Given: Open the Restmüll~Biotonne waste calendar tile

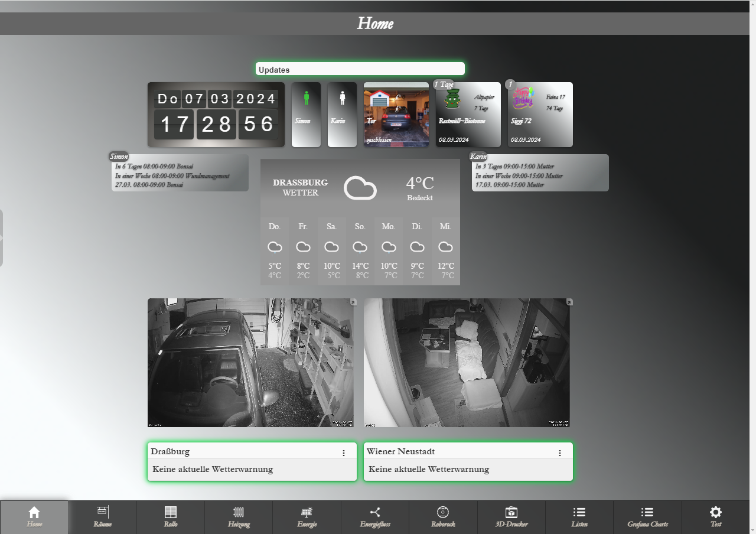Looking at the screenshot, I should (468, 115).
